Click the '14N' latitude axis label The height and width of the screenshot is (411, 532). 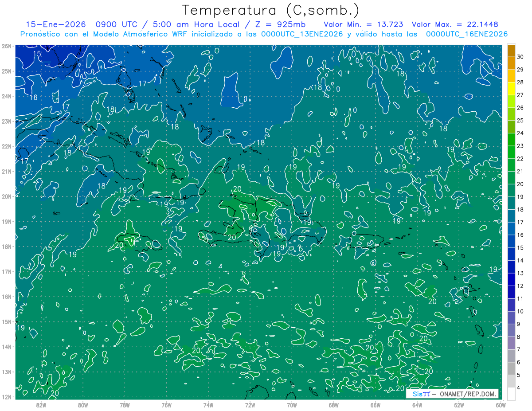click(x=6, y=347)
